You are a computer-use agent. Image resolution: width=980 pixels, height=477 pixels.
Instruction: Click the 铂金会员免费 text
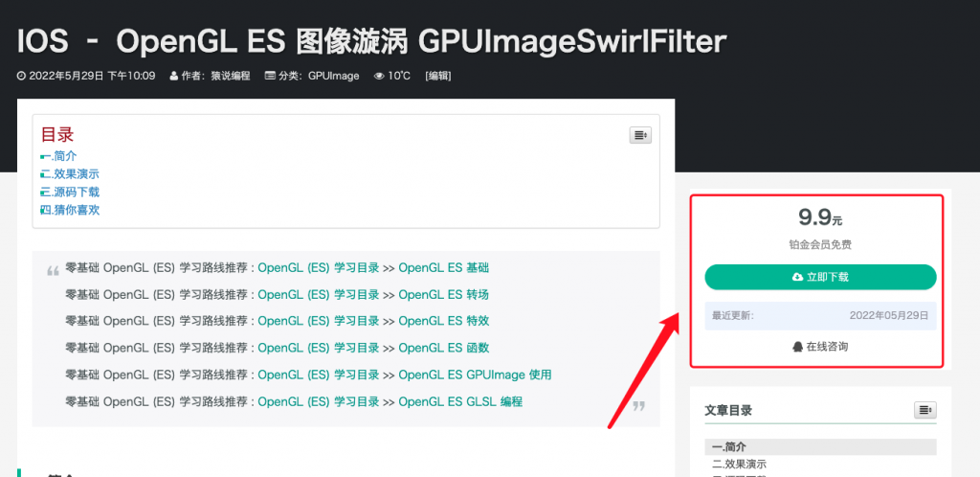point(820,245)
